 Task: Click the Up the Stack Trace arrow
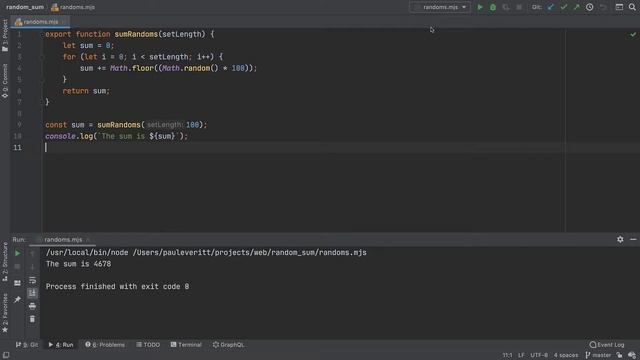click(x=32, y=254)
